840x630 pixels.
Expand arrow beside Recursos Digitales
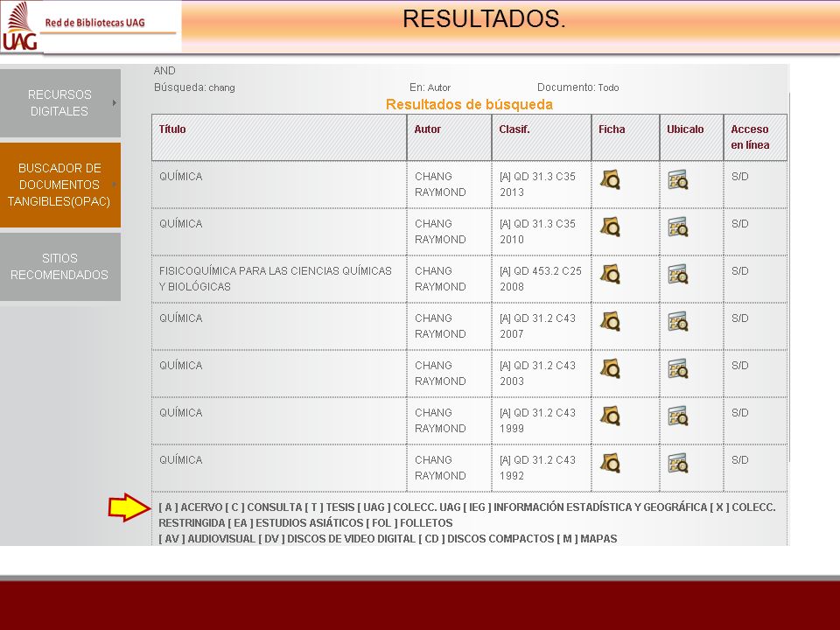click(114, 103)
